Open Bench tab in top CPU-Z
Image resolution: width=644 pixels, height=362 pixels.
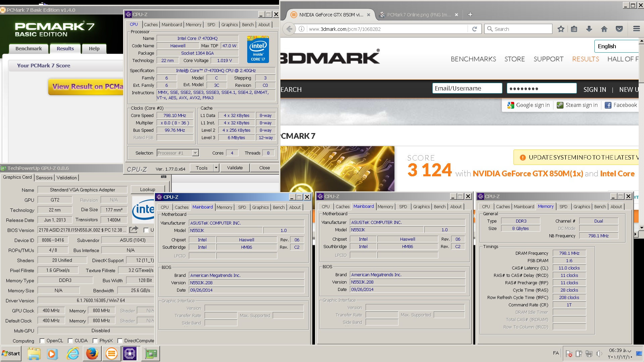pyautogui.click(x=248, y=24)
